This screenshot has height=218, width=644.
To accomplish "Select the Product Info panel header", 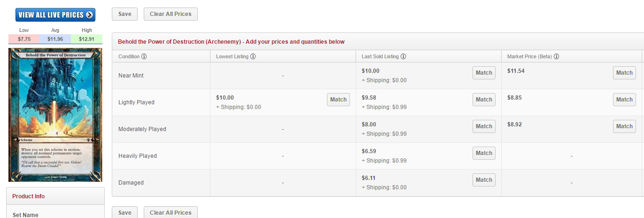I will pyautogui.click(x=55, y=196).
